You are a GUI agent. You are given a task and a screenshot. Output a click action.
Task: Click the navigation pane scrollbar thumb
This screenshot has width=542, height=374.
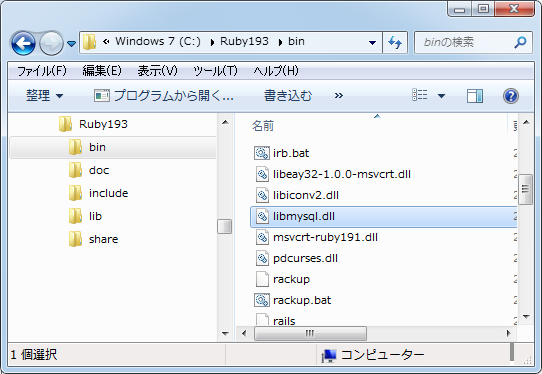pyautogui.click(x=225, y=227)
